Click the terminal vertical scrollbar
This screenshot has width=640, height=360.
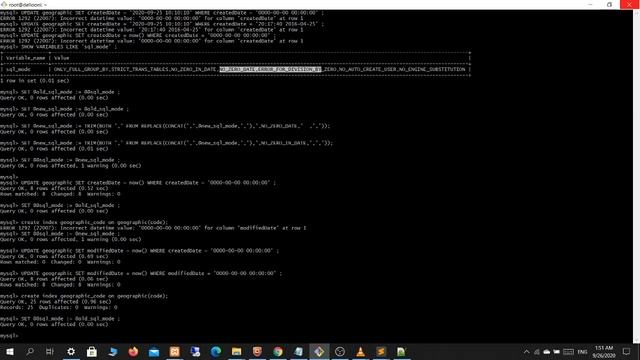pyautogui.click(x=636, y=176)
